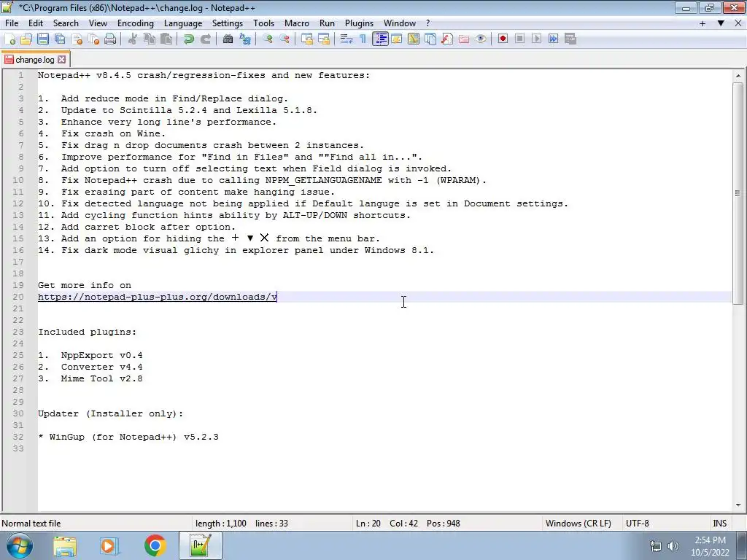Click the Save All toolbar icon
This screenshot has height=560, width=747.
pyautogui.click(x=60, y=39)
